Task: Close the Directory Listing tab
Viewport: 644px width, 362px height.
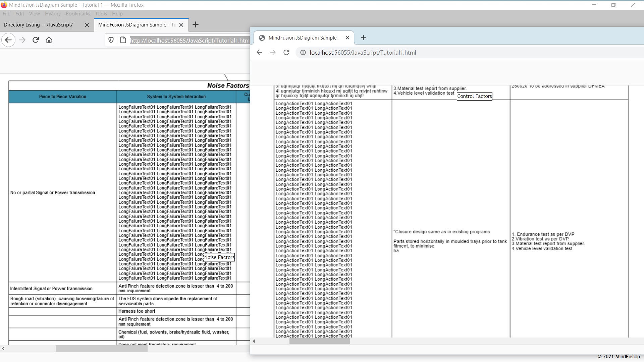Action: (x=87, y=25)
